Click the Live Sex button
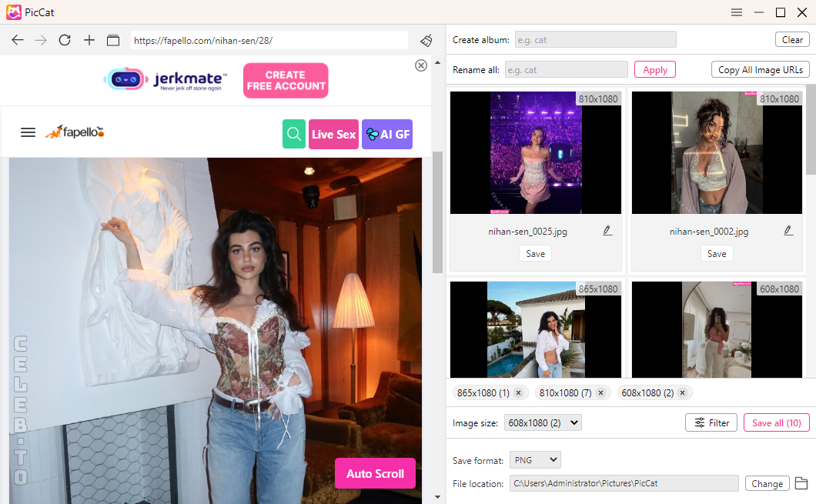 point(333,134)
